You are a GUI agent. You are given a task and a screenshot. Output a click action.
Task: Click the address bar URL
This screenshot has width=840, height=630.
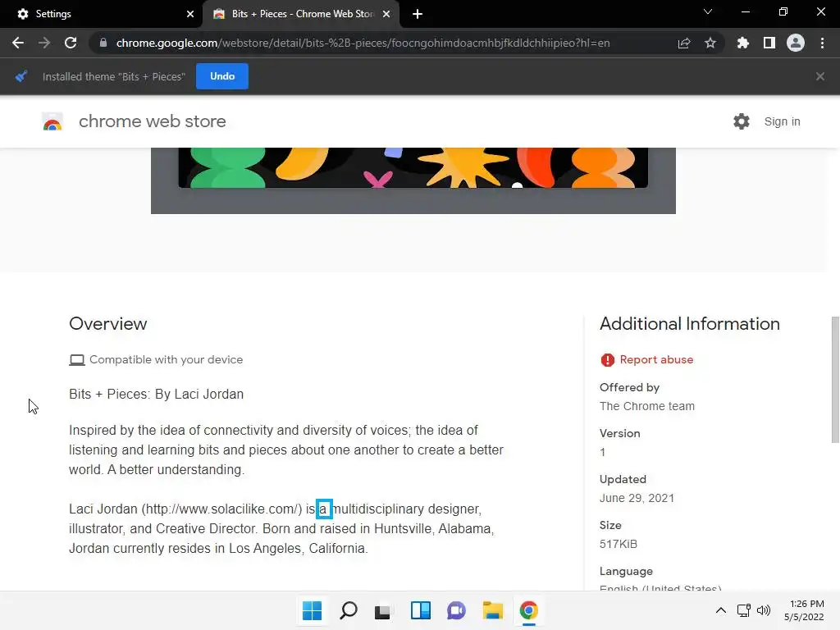(x=363, y=43)
